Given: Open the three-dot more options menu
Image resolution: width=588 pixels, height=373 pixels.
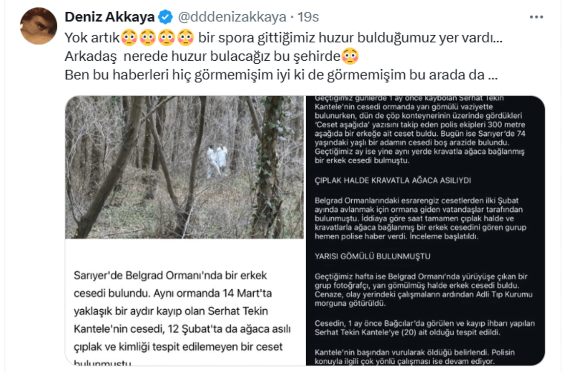Looking at the screenshot, I should point(537,17).
